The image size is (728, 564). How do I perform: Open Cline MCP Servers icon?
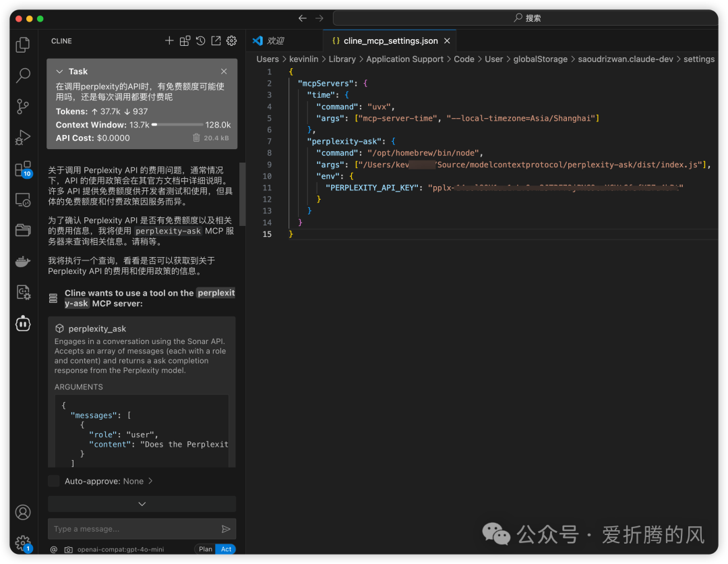185,41
